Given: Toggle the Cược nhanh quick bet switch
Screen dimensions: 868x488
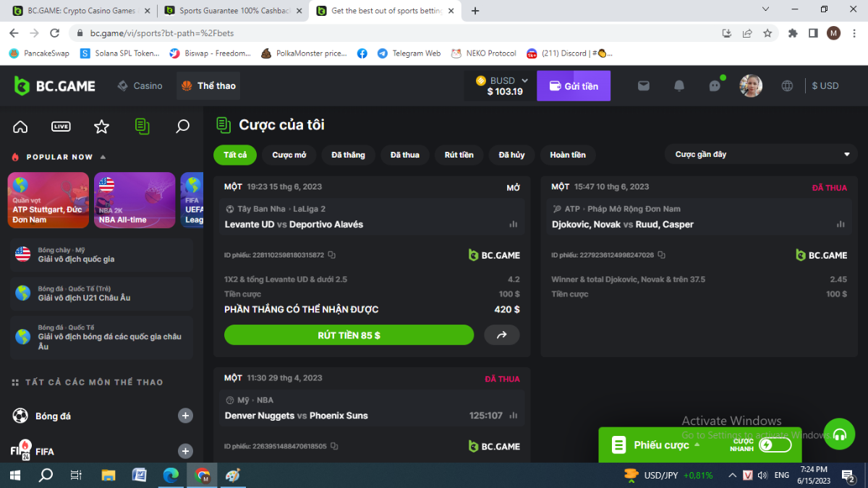Looking at the screenshot, I should pyautogui.click(x=774, y=445).
